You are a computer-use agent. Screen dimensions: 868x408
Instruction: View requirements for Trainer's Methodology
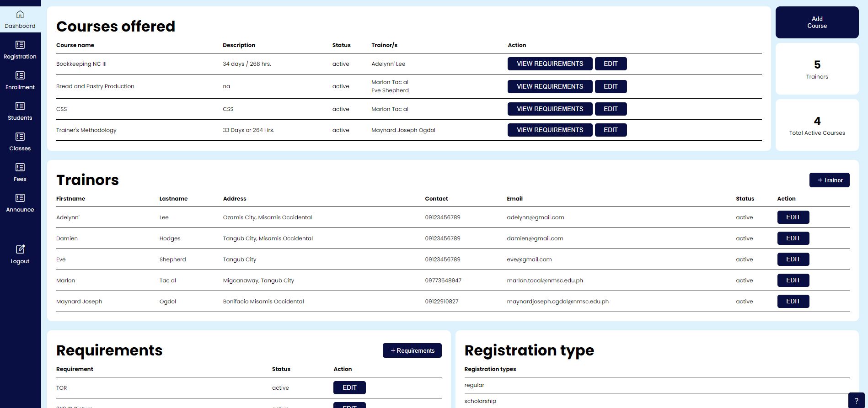550,130
